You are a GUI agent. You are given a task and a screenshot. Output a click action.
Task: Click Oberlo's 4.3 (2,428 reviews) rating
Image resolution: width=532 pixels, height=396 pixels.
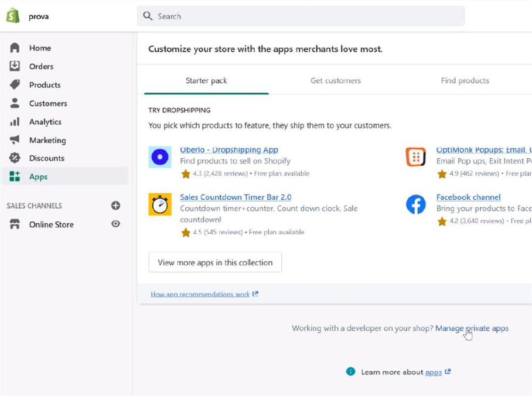[x=220, y=173]
